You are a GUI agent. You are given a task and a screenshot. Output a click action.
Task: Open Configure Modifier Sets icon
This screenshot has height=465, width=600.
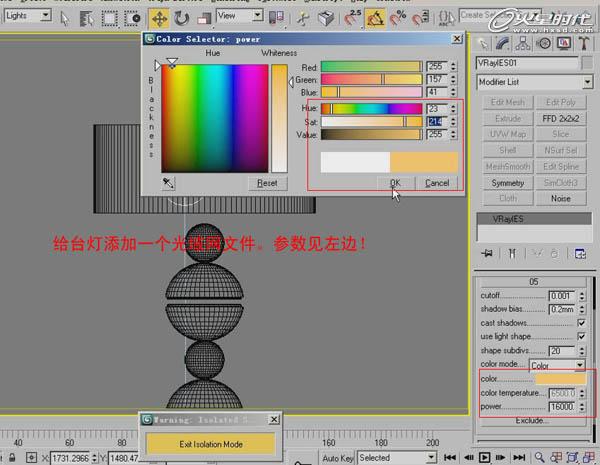(x=580, y=253)
